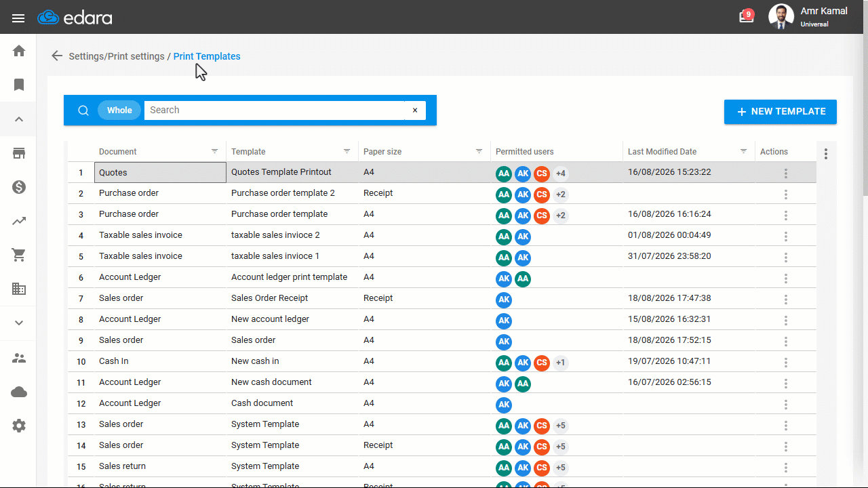Open actions menu for Quotes Template Printout row
868x488 pixels.
pos(786,174)
